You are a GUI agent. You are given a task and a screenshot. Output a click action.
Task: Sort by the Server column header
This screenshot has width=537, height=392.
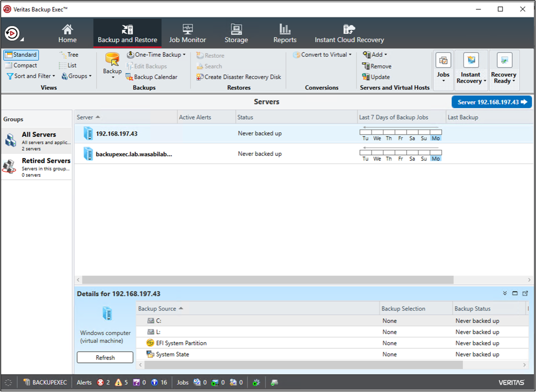click(x=126, y=117)
